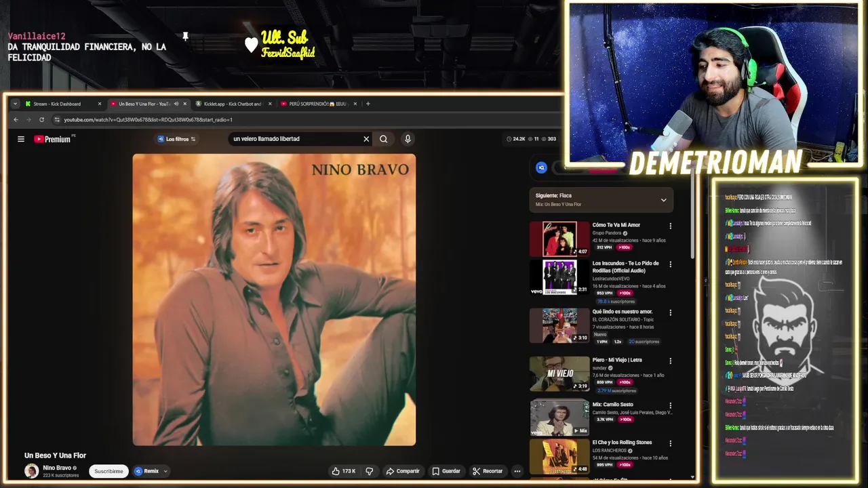Open more actions ellipsis beside Recortar
This screenshot has width=868, height=488.
(517, 471)
